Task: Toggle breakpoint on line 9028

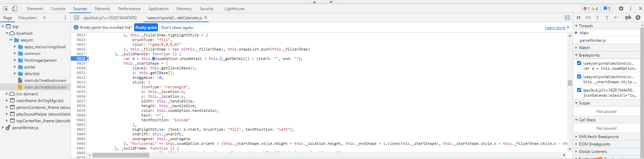Action: 79,59
